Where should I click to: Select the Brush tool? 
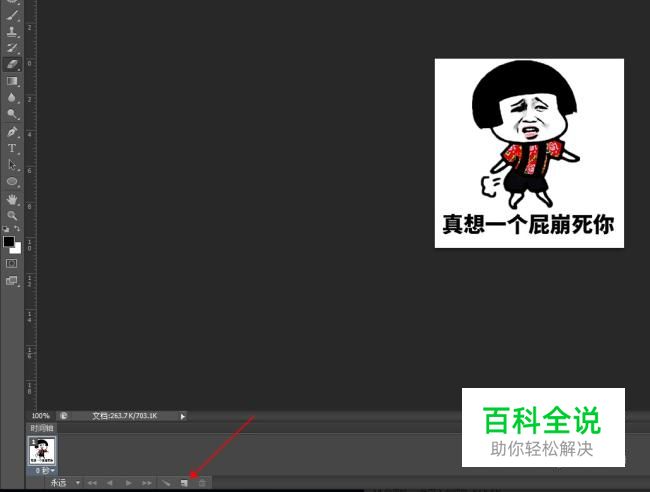[12, 16]
